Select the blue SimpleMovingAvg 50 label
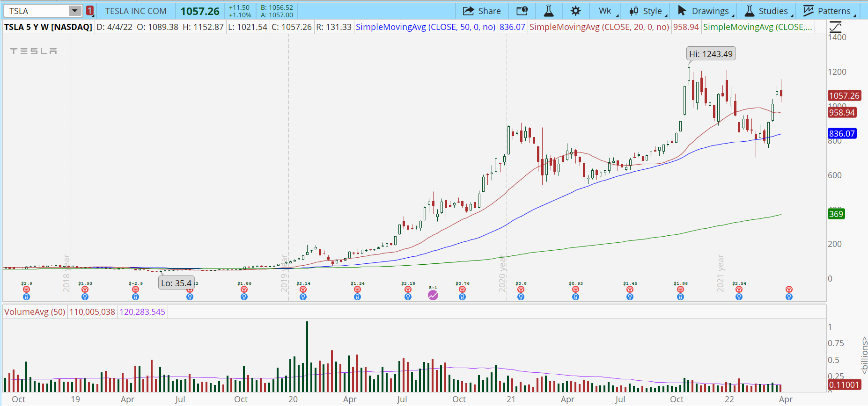This screenshot has height=406, width=868. 425,27
